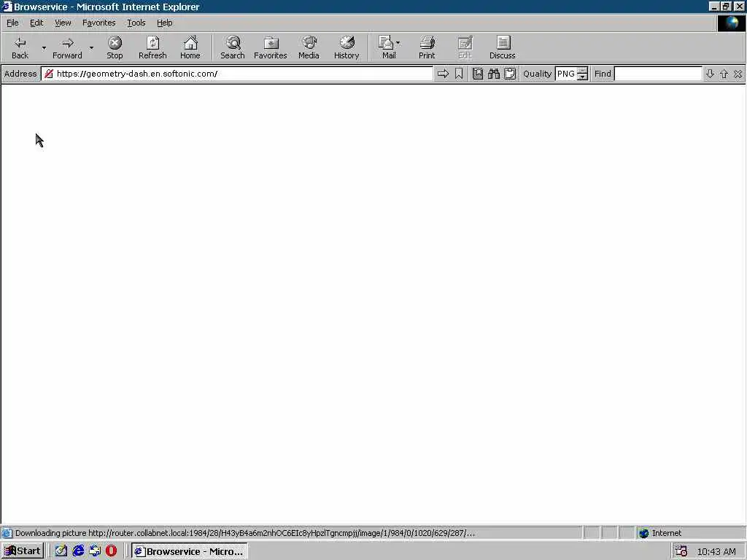Image resolution: width=747 pixels, height=560 pixels.
Task: Click the page icon in status bar
Action: click(x=7, y=533)
